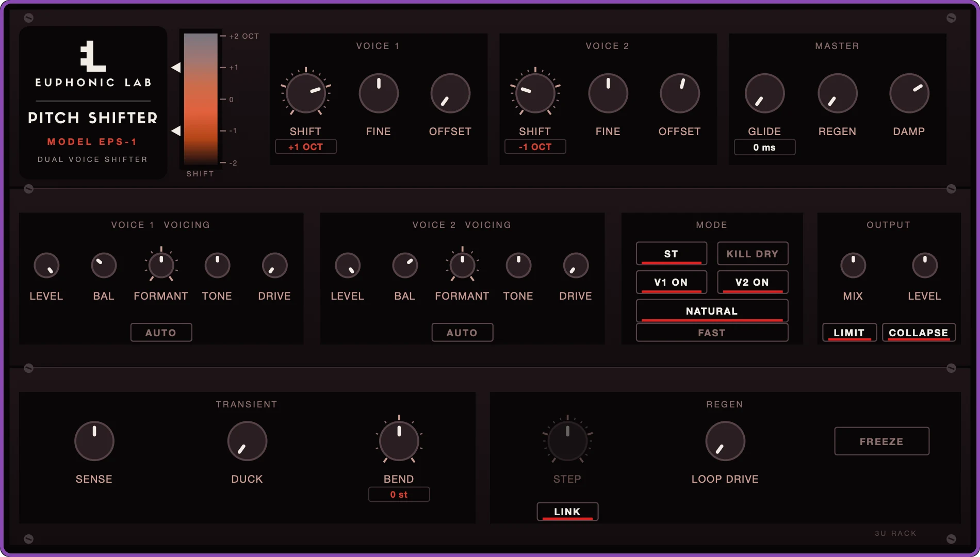980x557 pixels.
Task: Adjust the Voice 1 FINE knob
Action: tap(379, 93)
